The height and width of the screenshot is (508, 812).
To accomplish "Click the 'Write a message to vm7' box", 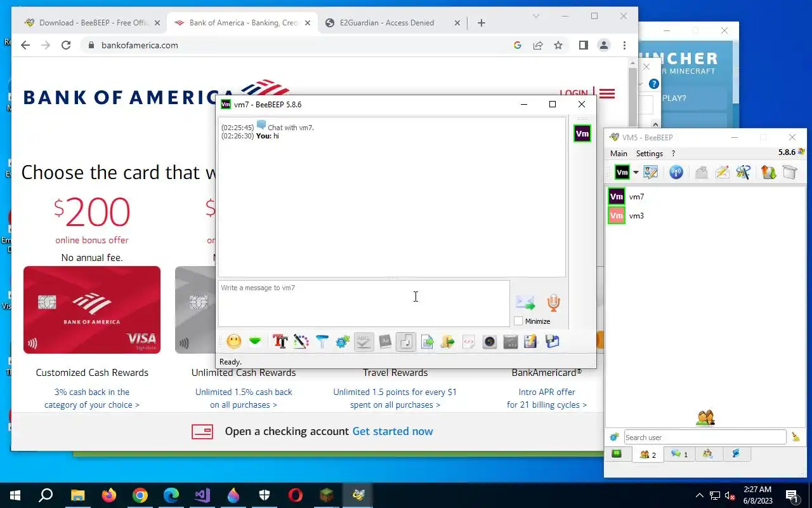I will 364,304.
